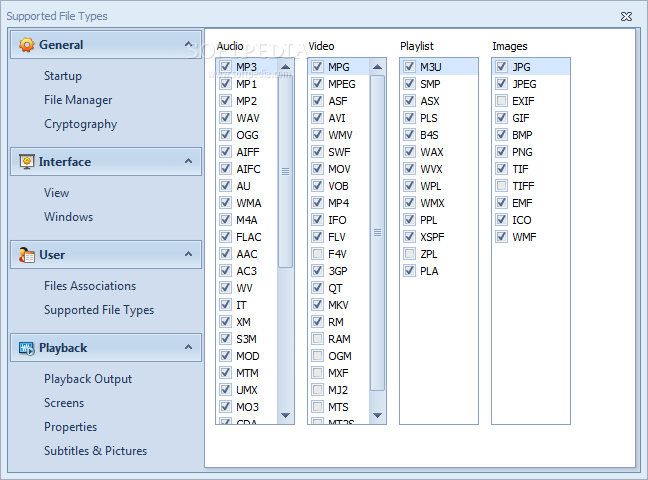This screenshot has width=648, height=480.
Task: Open Subtitles & Pictures settings
Action: click(x=95, y=451)
